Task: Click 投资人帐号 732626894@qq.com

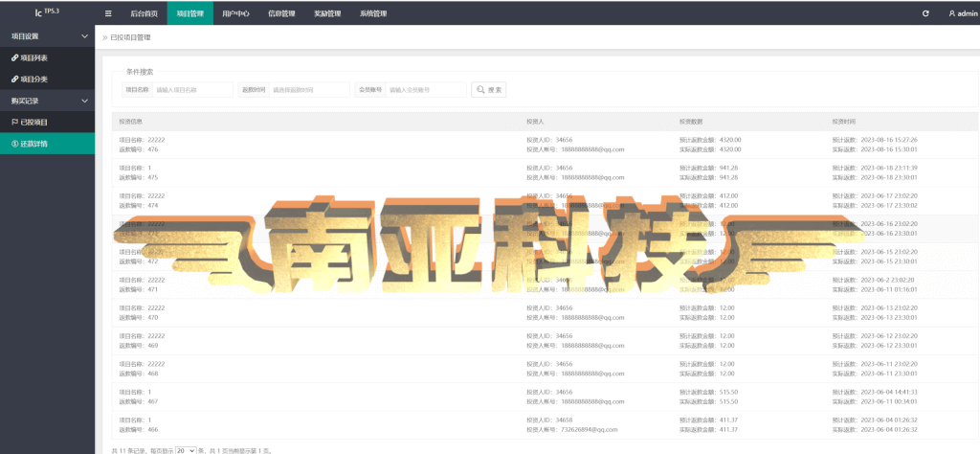Action: pos(590,430)
